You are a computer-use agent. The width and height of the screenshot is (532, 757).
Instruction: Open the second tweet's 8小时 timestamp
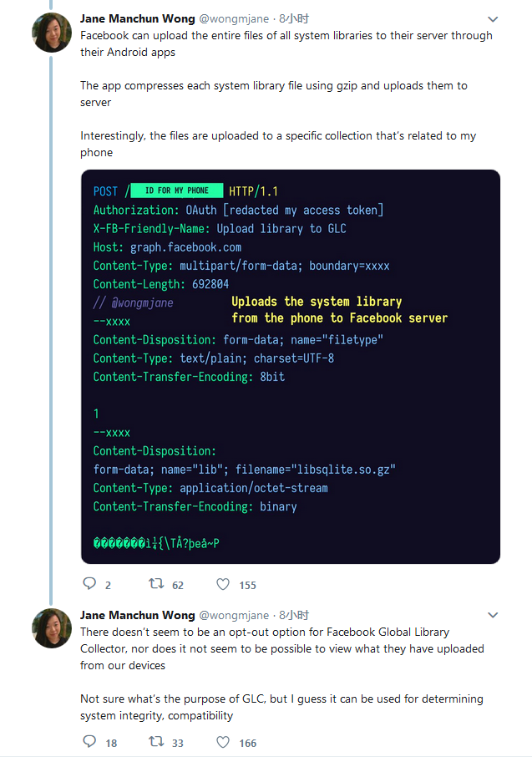click(294, 615)
